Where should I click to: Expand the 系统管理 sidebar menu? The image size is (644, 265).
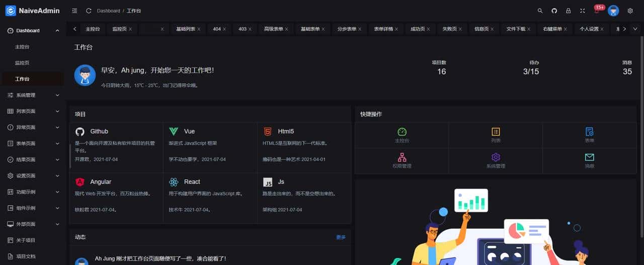33,95
